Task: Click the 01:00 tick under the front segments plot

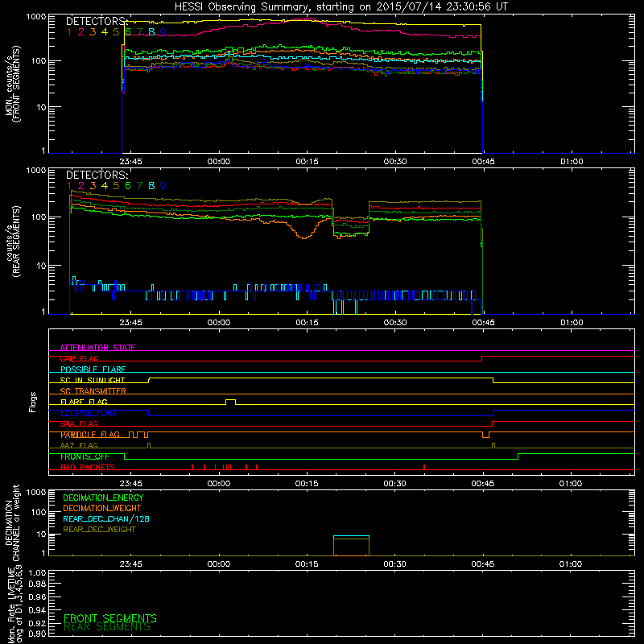Action: [572, 162]
